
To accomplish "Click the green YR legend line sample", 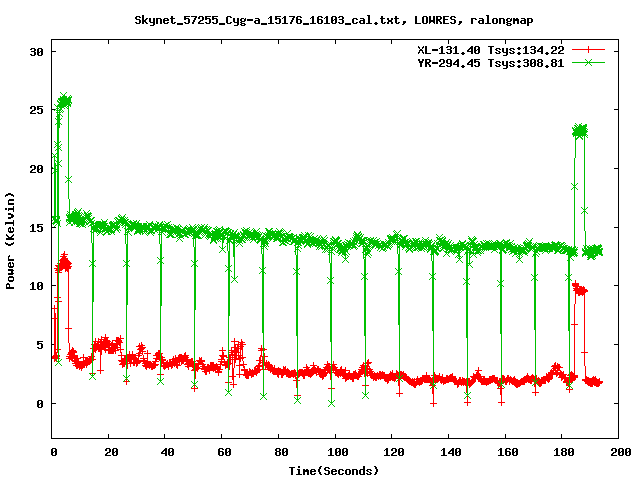I will click(588, 62).
